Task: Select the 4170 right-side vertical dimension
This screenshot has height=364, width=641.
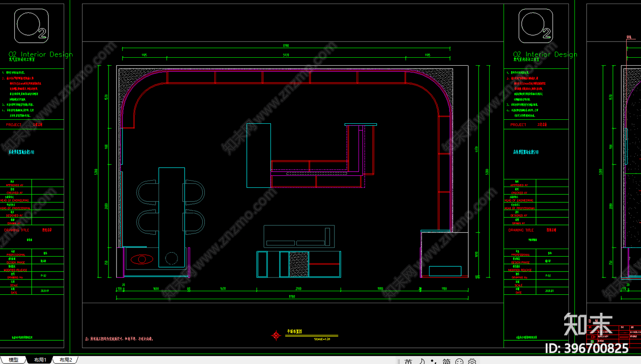Action: 476,149
